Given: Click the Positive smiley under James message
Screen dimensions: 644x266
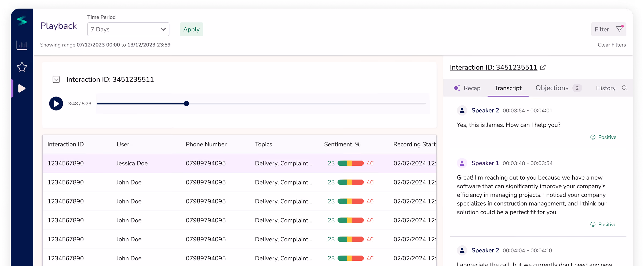Looking at the screenshot, I should click(593, 137).
